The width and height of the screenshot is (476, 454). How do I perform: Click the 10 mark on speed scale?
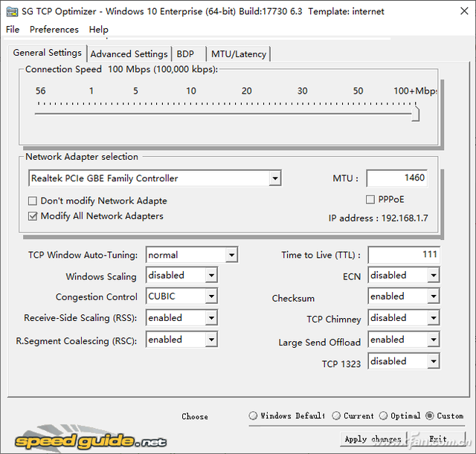[191, 91]
